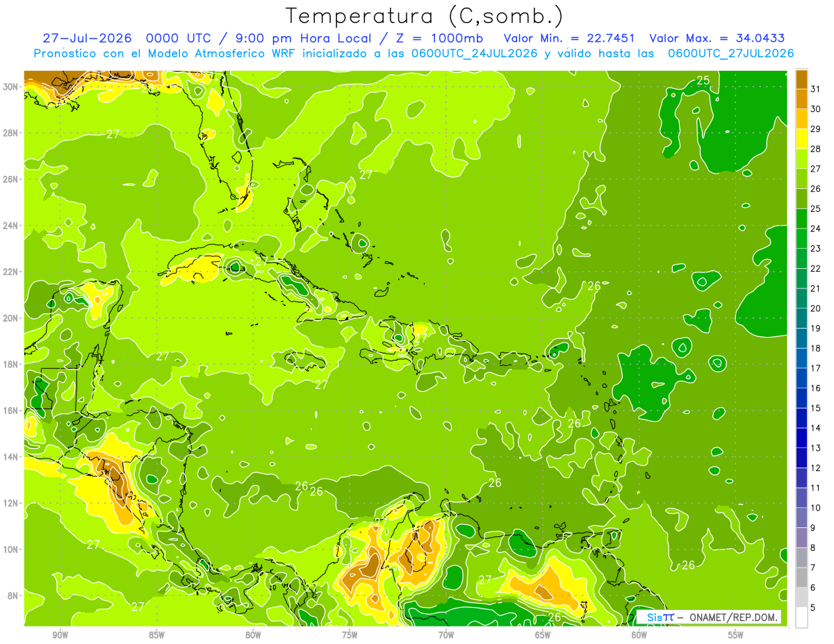
Task: Click the color scale label 30
Action: [x=815, y=109]
